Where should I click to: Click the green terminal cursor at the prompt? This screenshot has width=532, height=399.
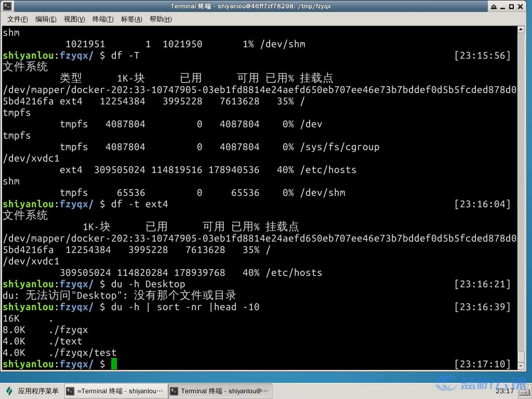pyautogui.click(x=113, y=364)
